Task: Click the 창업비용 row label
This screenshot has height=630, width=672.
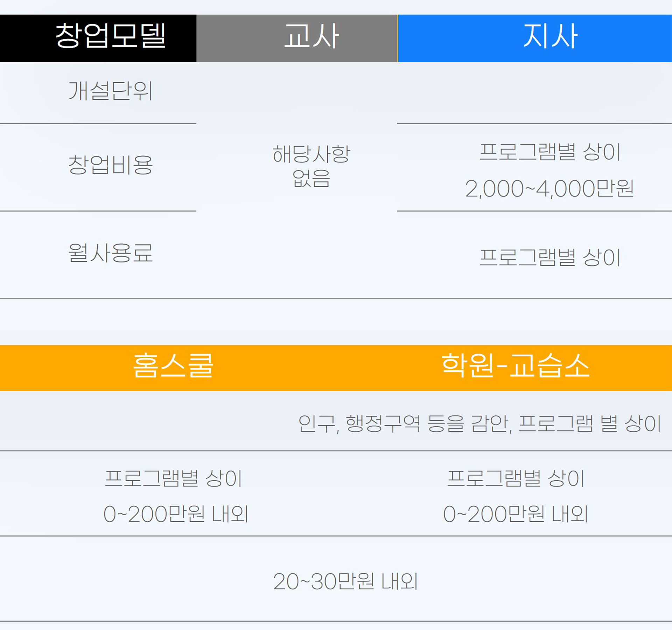Action: click(110, 165)
